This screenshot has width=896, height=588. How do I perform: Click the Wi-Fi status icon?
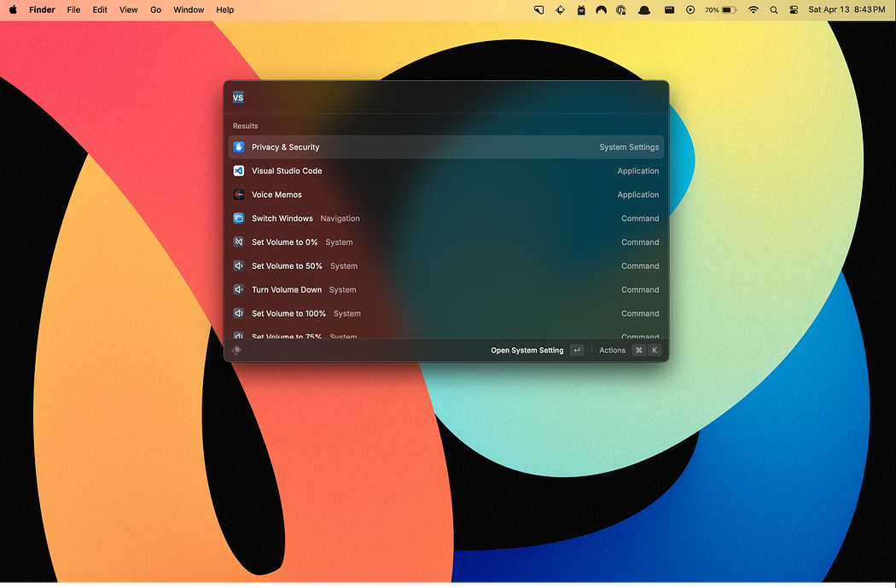click(x=753, y=9)
